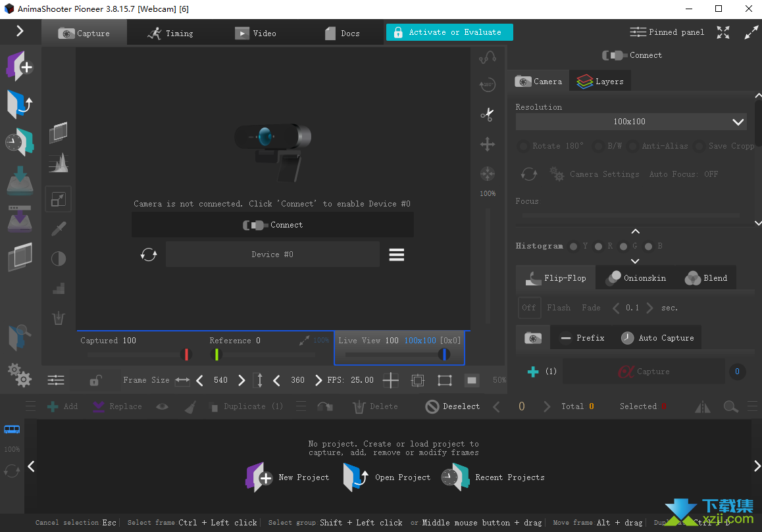Increase frame width from 540
The image size is (762, 532).
tap(241, 380)
